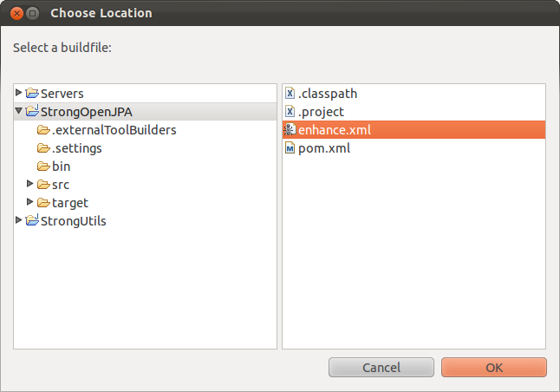Click the StrongOpenJPA project folder icon
This screenshot has width=560, height=392.
click(x=33, y=111)
